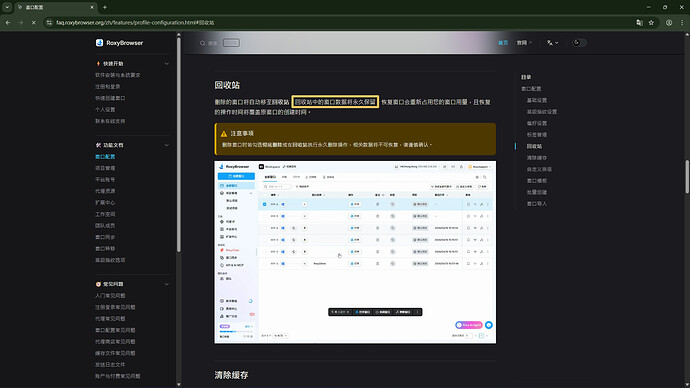
Task: Click the translate page icon in address bar
Action: tap(639, 22)
